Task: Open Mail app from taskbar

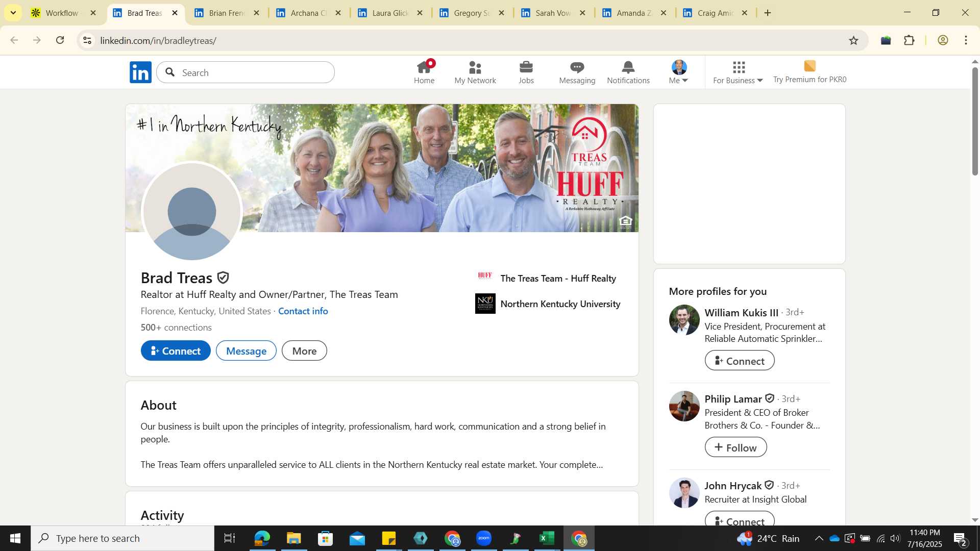Action: pyautogui.click(x=357, y=538)
